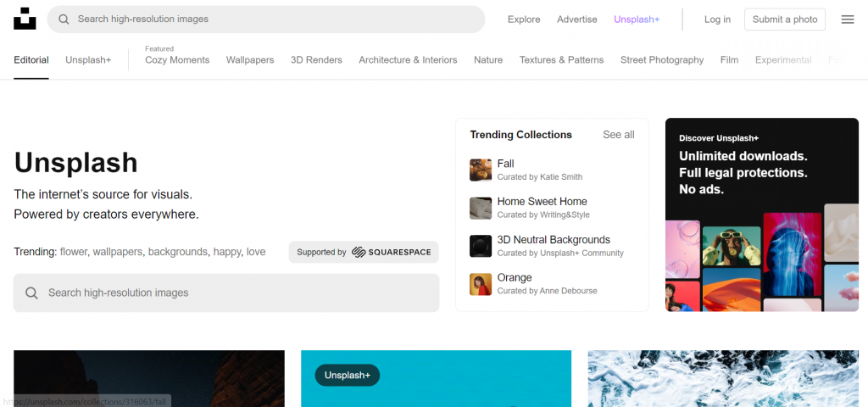The height and width of the screenshot is (407, 868).
Task: Go to Explore page
Action: click(x=524, y=20)
